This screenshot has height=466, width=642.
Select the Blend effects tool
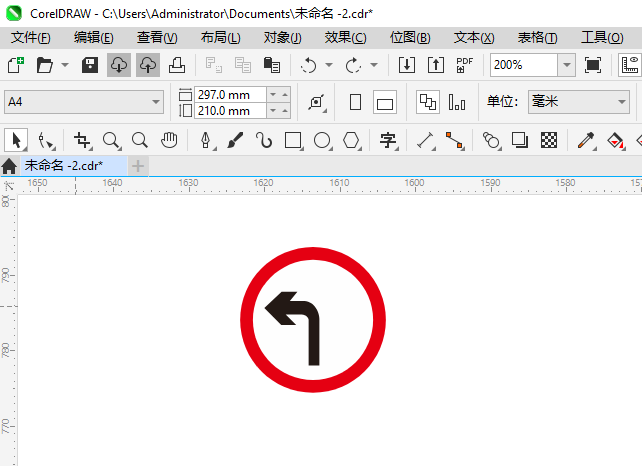[492, 140]
